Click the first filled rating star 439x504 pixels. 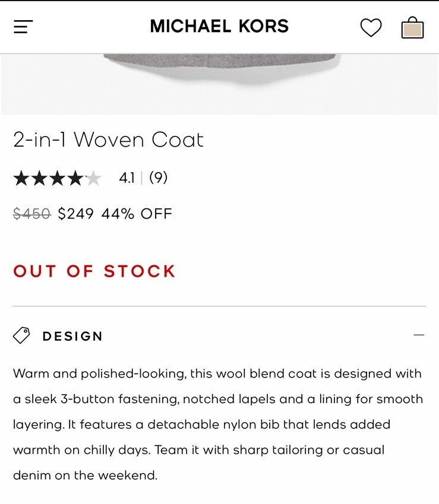point(21,178)
